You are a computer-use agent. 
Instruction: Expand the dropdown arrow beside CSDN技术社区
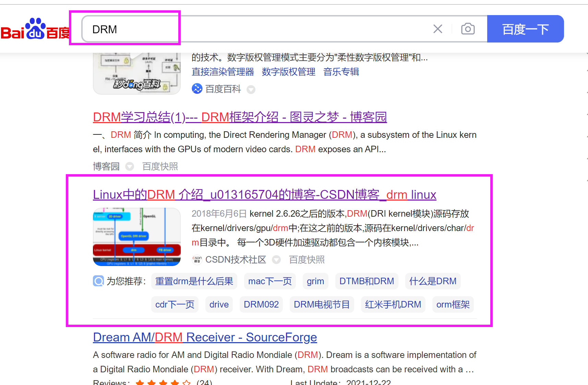276,260
